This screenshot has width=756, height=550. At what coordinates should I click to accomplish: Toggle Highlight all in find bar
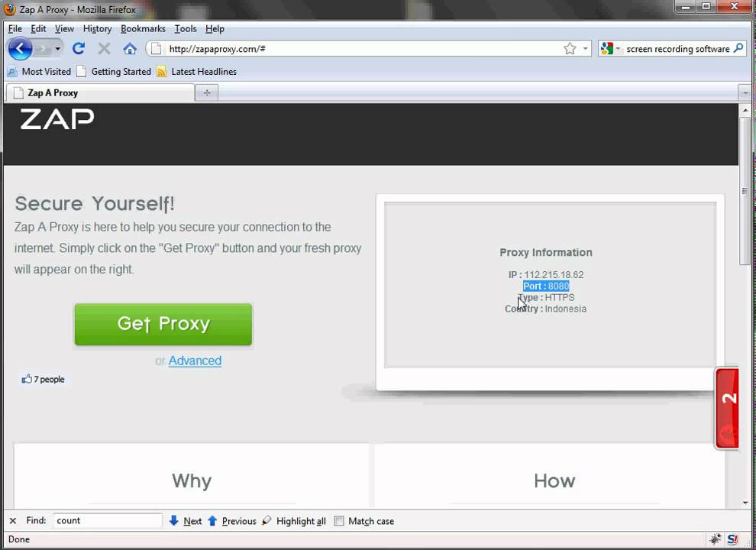pyautogui.click(x=294, y=520)
